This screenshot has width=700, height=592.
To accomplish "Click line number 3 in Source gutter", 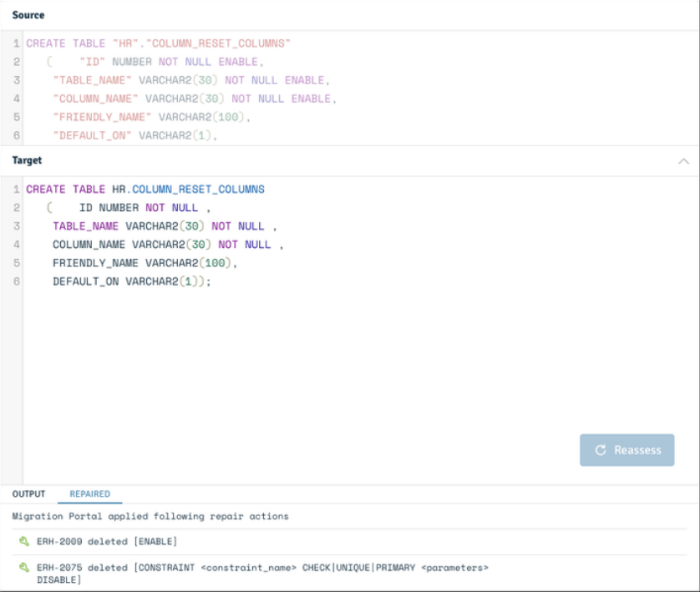I will coord(17,80).
